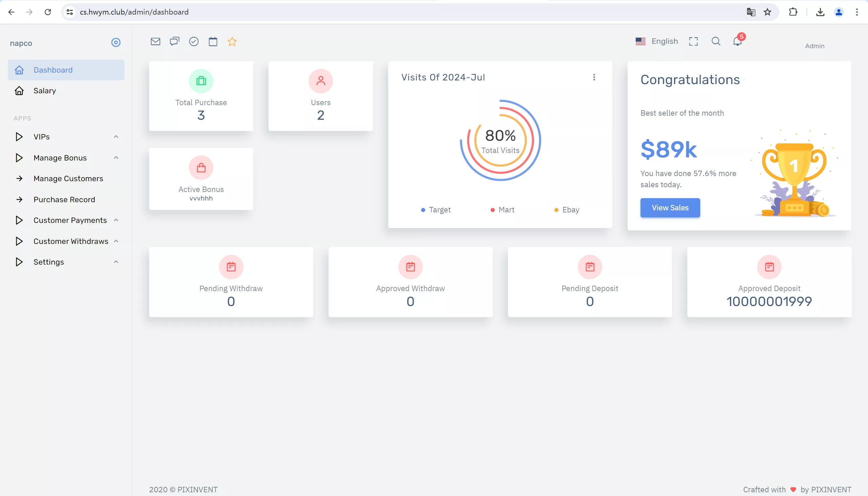
Task: Open the calendar toolbar icon
Action: 213,42
